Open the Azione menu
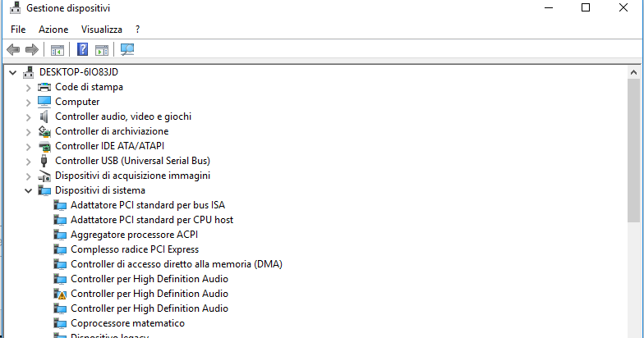The image size is (644, 338). coord(53,29)
